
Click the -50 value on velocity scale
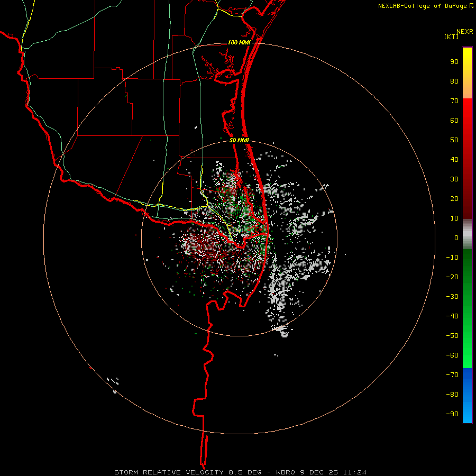click(452, 336)
